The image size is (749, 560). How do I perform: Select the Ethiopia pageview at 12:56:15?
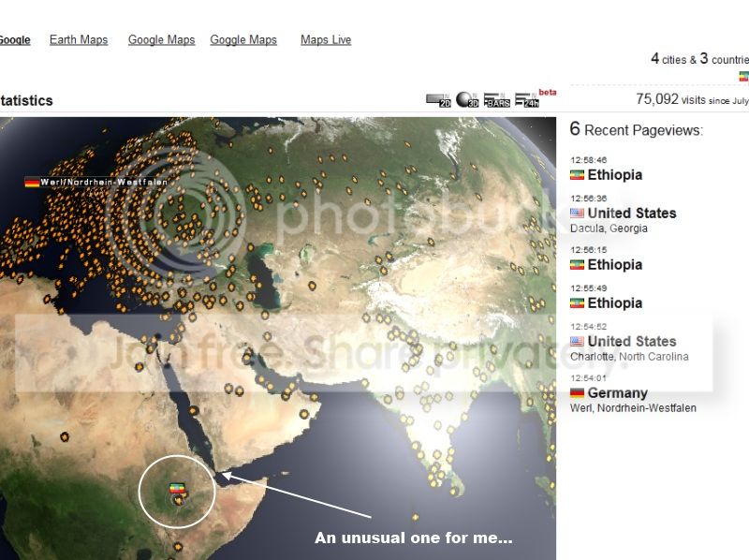(x=615, y=265)
